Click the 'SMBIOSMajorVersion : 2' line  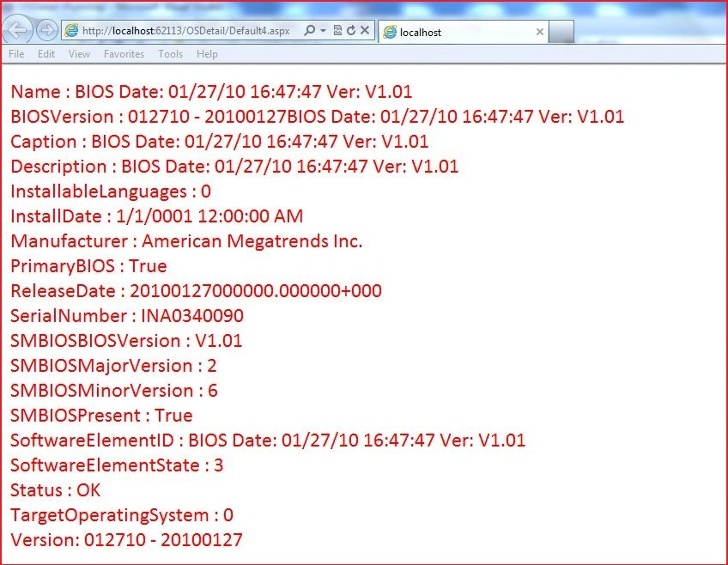click(113, 366)
